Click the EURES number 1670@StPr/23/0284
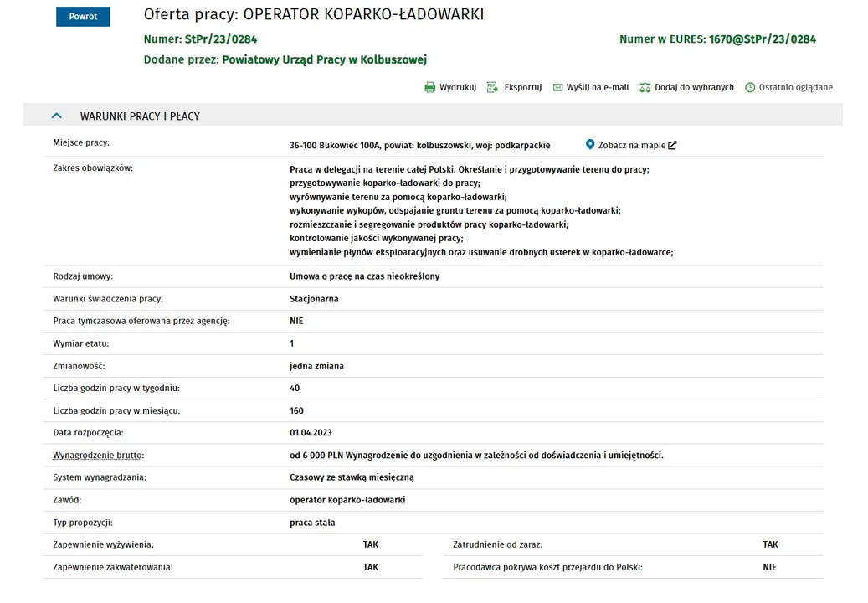The width and height of the screenshot is (868, 603). [x=763, y=39]
